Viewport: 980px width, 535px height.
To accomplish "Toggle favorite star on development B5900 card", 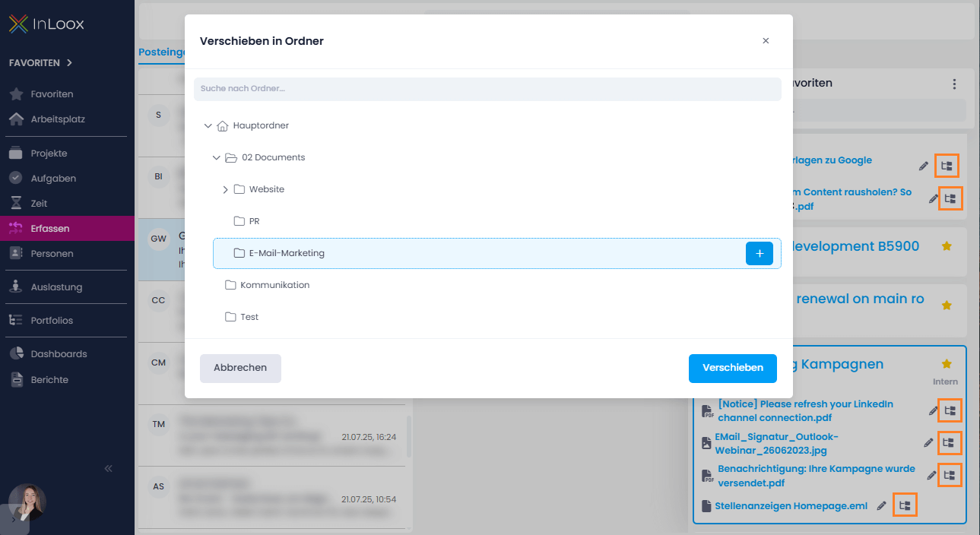I will [x=947, y=246].
